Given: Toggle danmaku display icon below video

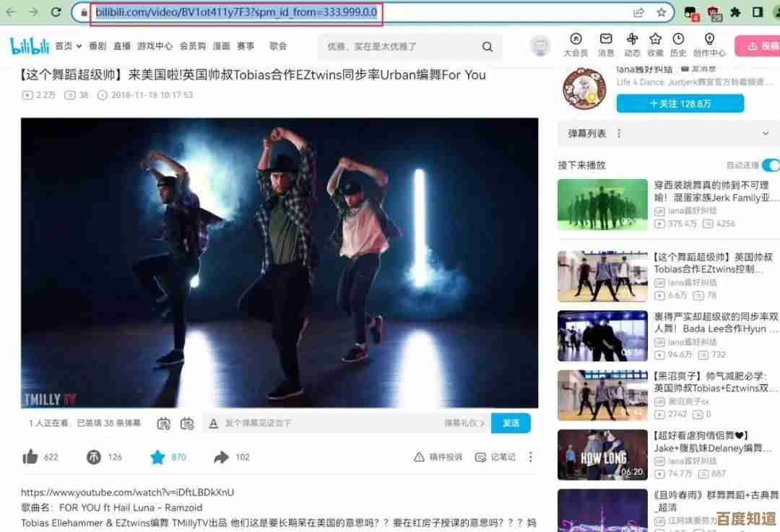Looking at the screenshot, I should click(x=164, y=424).
